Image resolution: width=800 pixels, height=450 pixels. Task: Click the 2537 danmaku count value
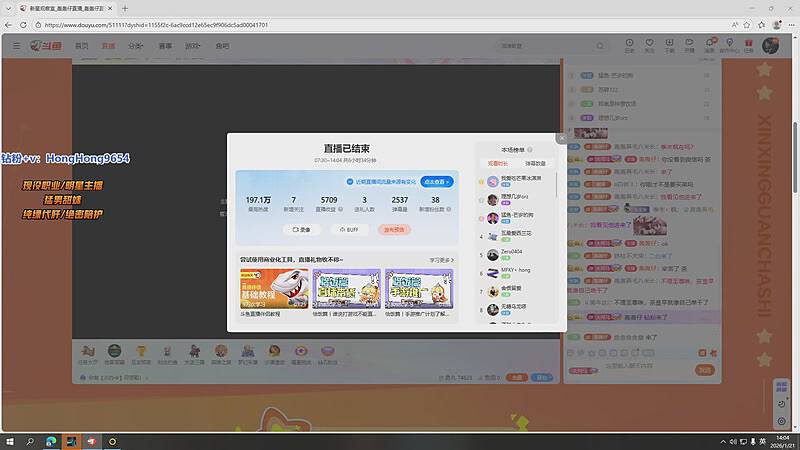pyautogui.click(x=399, y=200)
